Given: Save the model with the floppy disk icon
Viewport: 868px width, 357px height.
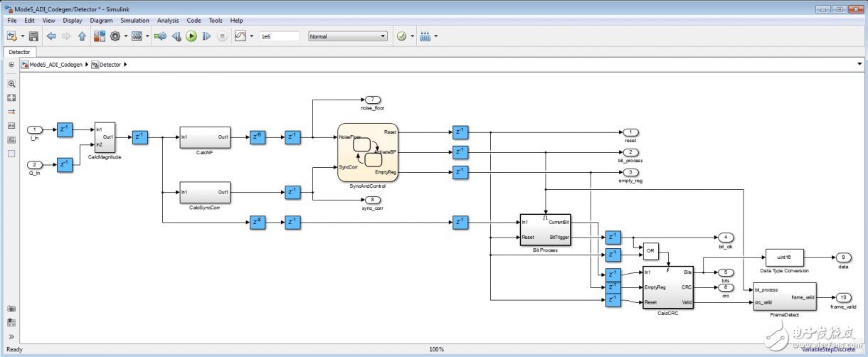Looking at the screenshot, I should pyautogui.click(x=33, y=36).
